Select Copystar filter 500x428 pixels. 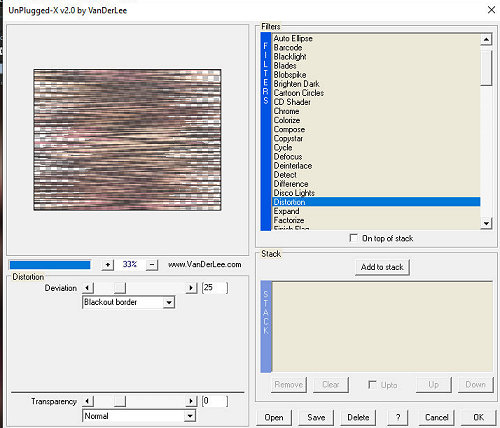(x=376, y=138)
